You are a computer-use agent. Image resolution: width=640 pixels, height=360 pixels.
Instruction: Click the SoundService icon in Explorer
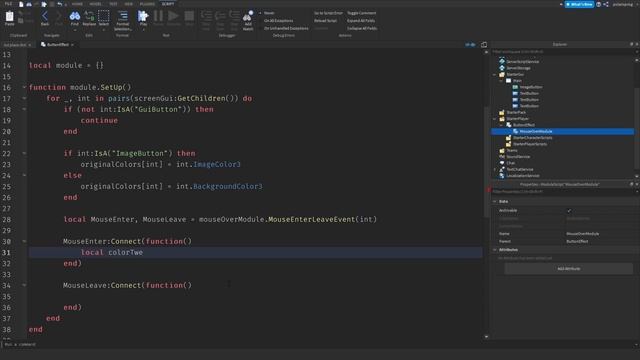[x=502, y=157]
